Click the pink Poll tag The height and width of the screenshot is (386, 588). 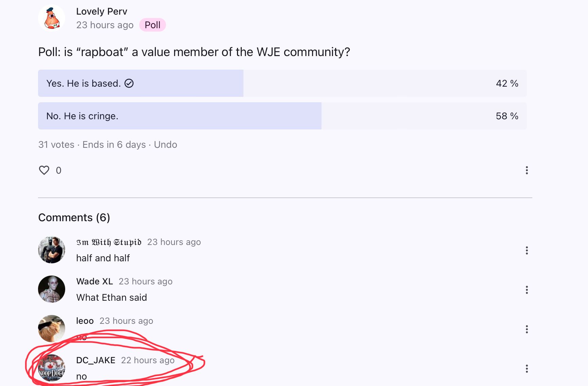(x=152, y=25)
